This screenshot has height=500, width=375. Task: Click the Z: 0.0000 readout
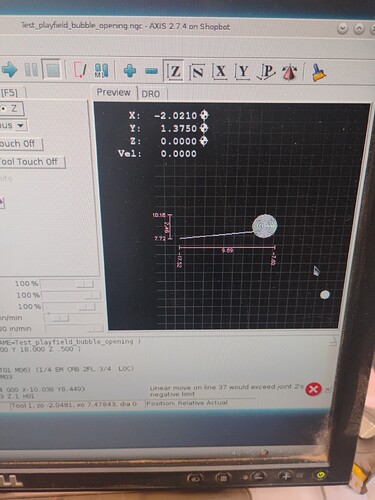[x=163, y=141]
